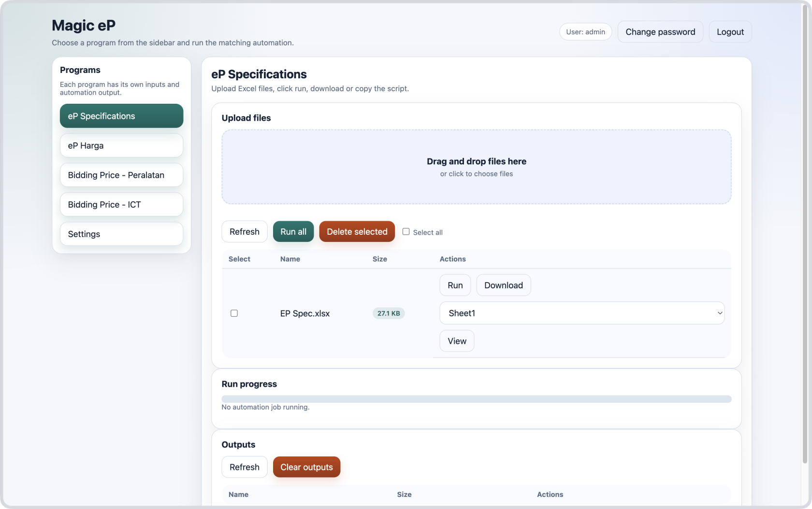Log out of the admin account

click(730, 32)
